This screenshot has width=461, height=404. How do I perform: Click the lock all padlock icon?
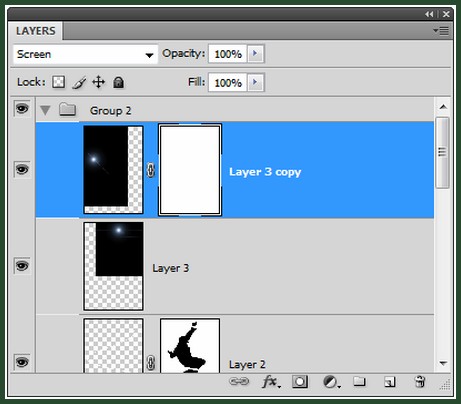pyautogui.click(x=118, y=82)
